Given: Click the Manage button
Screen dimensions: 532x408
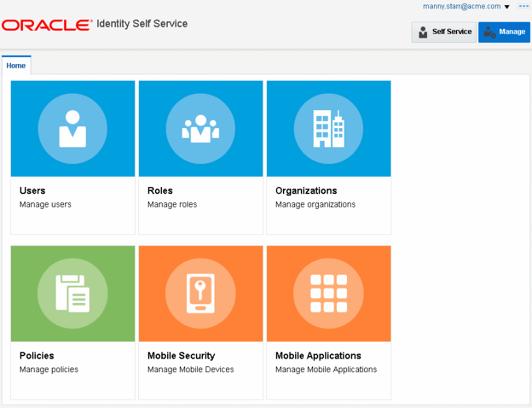Looking at the screenshot, I should coord(504,32).
